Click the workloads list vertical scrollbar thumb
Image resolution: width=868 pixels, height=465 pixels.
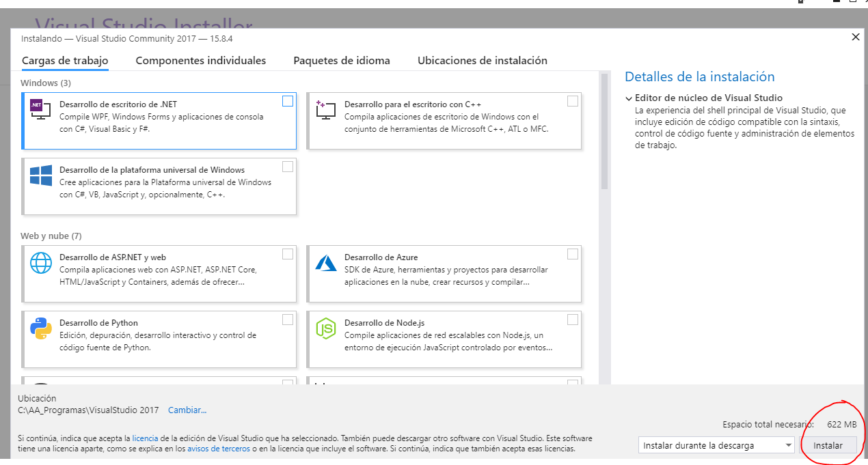pos(604,132)
